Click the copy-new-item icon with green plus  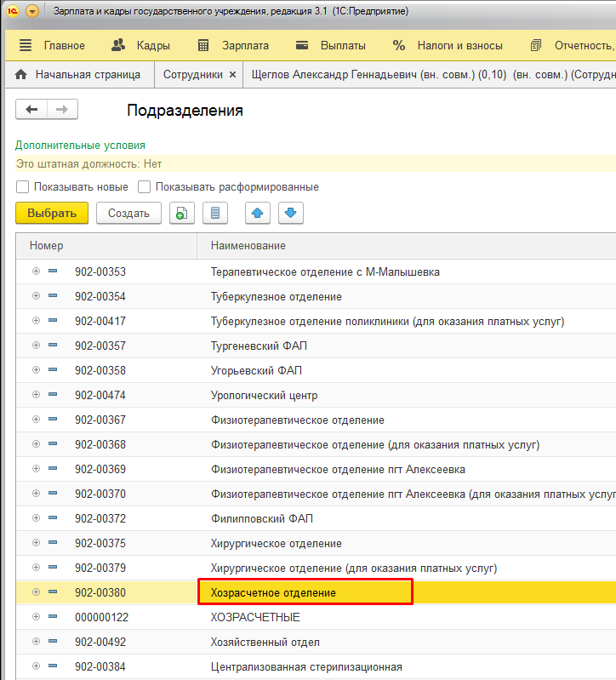pyautogui.click(x=181, y=214)
